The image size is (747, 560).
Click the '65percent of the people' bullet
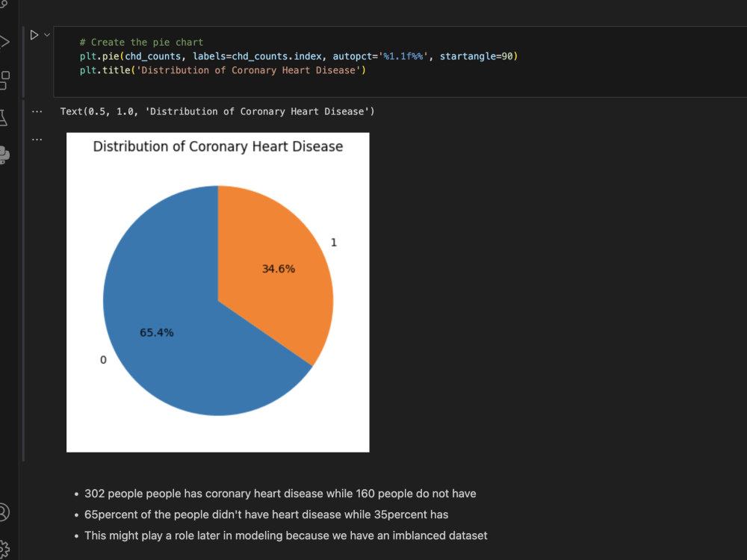coord(267,514)
